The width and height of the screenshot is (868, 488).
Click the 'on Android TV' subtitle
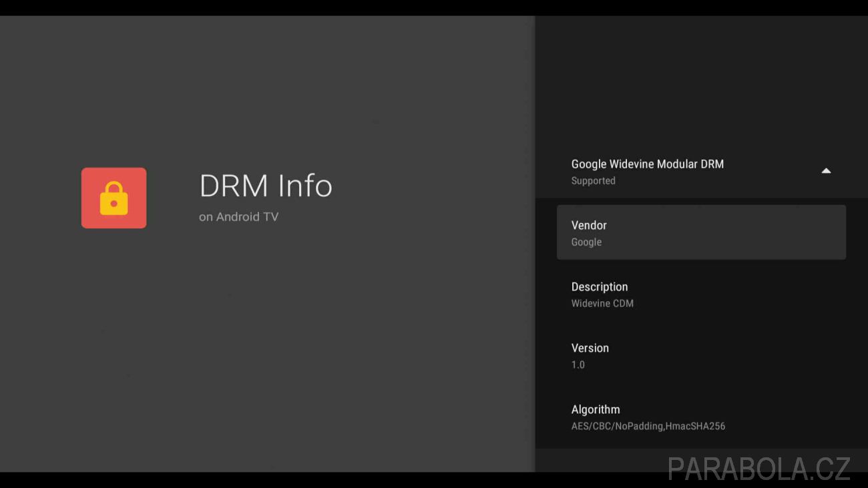coord(238,217)
